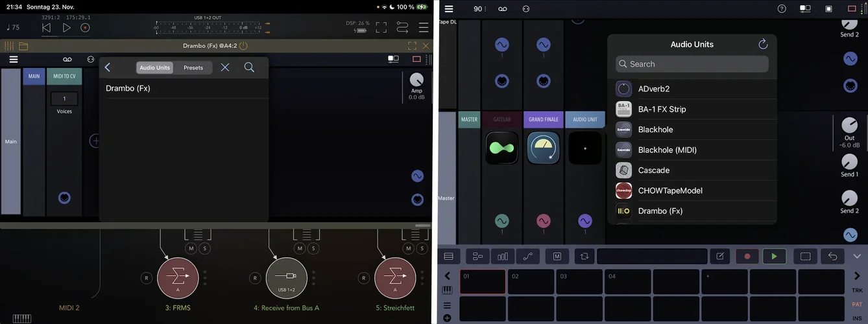Open right Drambo hamburger menu

(449, 9)
